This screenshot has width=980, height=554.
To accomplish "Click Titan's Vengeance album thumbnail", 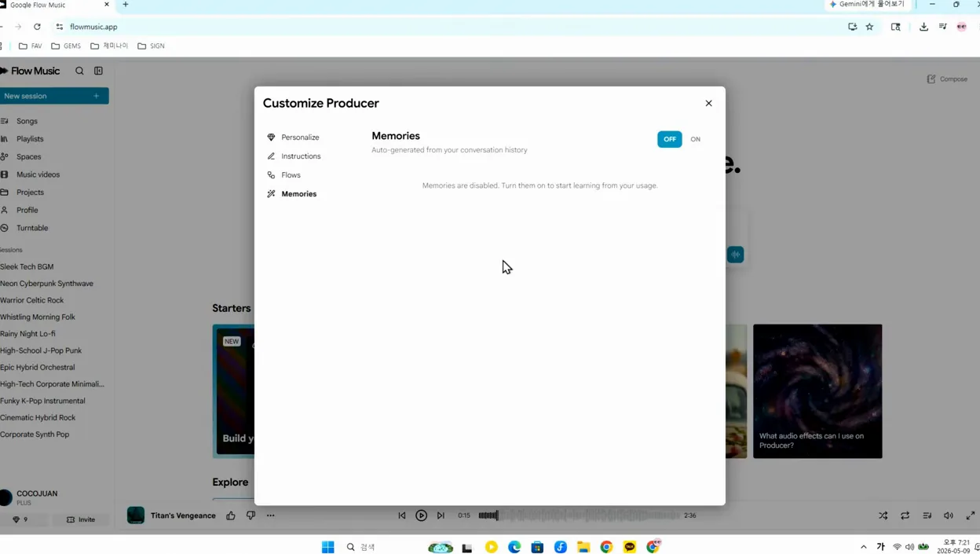I will [136, 515].
